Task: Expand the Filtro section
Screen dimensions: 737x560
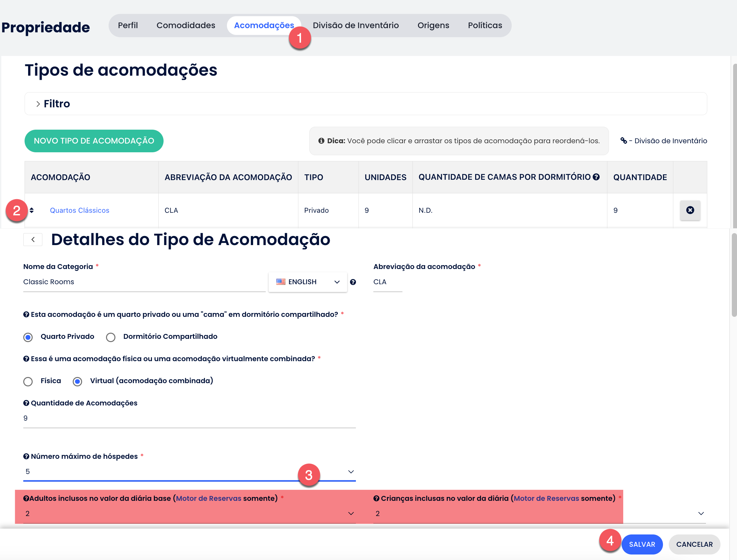Action: pyautogui.click(x=53, y=104)
